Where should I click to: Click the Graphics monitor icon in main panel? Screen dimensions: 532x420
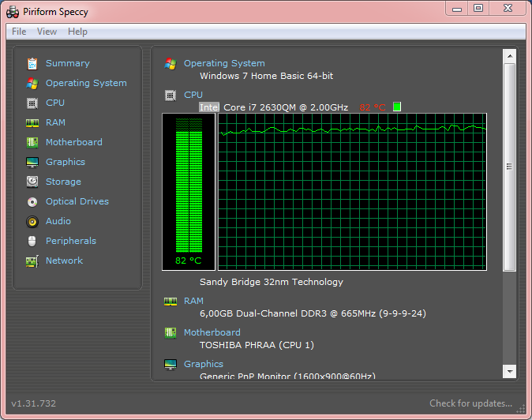170,365
